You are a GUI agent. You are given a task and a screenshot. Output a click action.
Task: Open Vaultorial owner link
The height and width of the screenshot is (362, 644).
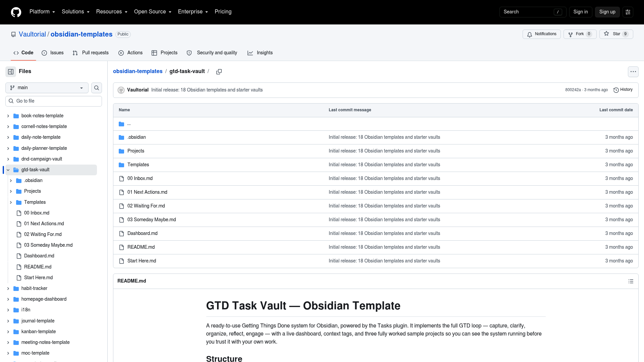32,35
